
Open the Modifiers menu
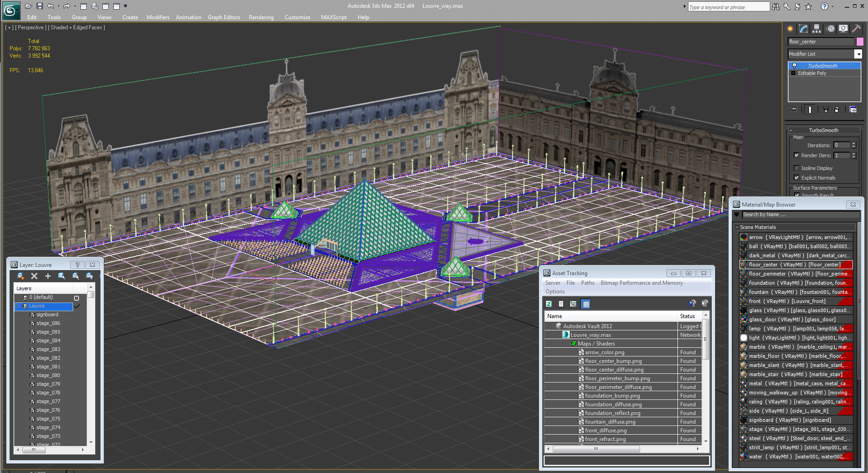pos(158,17)
